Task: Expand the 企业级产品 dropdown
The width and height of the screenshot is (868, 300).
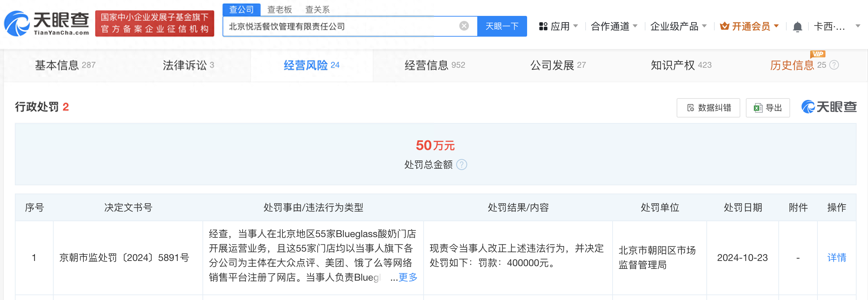Action: coord(678,26)
